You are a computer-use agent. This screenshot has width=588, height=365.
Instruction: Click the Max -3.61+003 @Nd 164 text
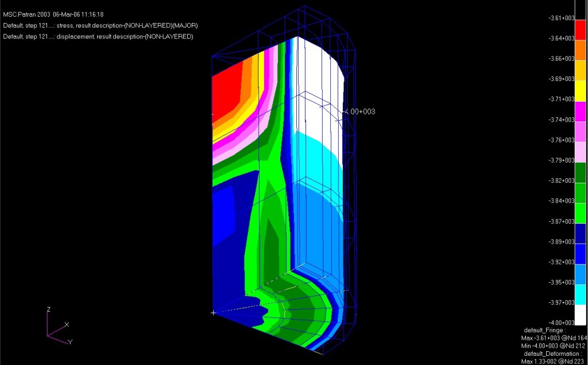pos(554,338)
